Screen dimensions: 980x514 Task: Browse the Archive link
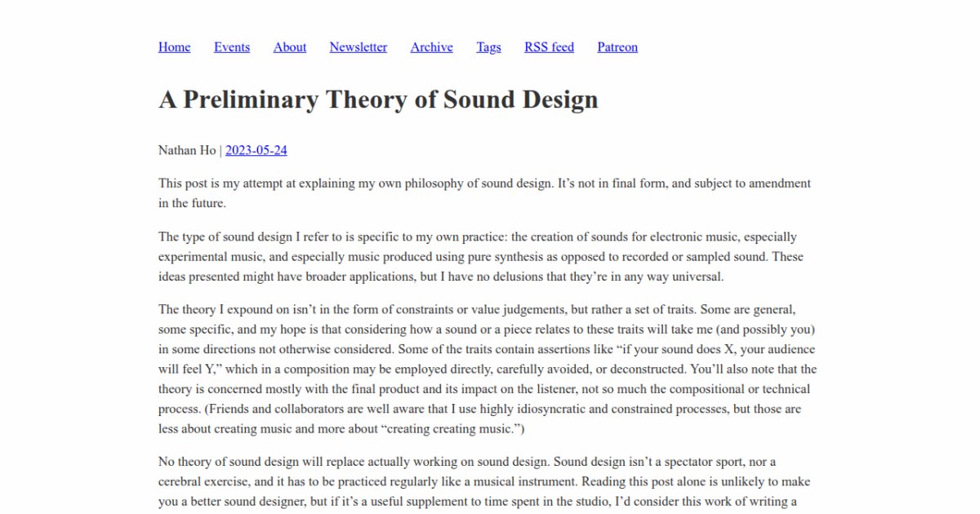[431, 47]
